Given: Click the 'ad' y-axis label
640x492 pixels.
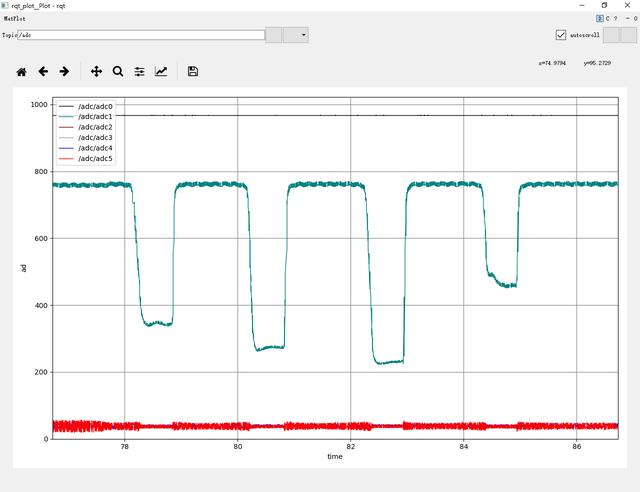Looking at the screenshot, I should (x=23, y=268).
